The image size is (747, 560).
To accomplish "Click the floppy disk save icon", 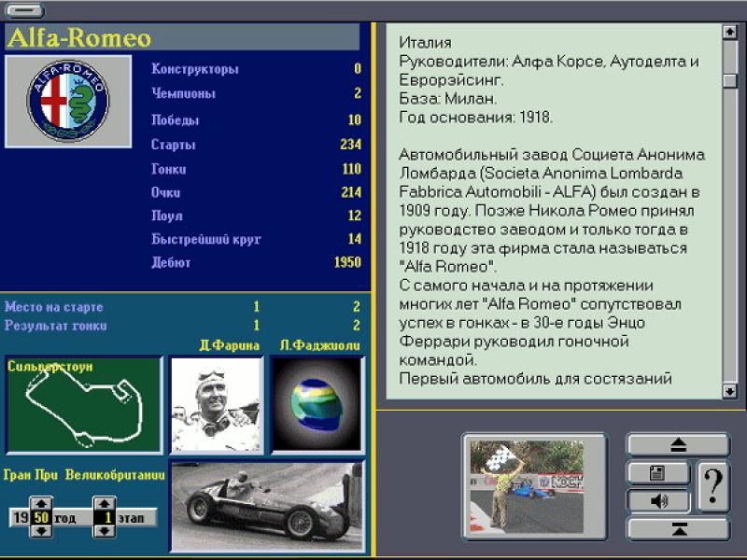I will coord(658,473).
